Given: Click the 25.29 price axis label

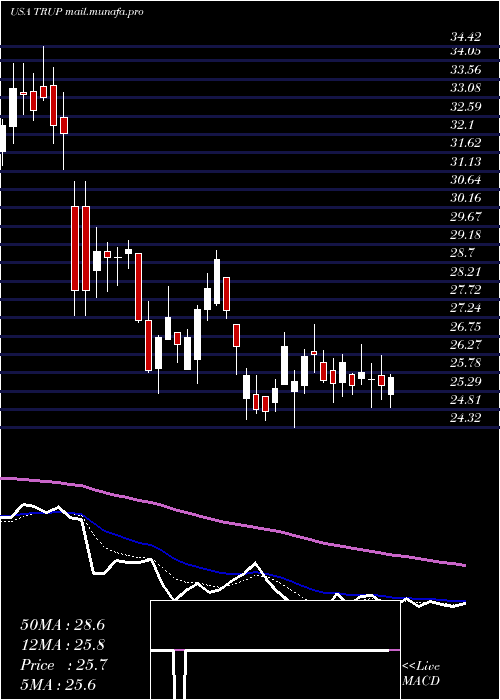Looking at the screenshot, I should pyautogui.click(x=466, y=381).
